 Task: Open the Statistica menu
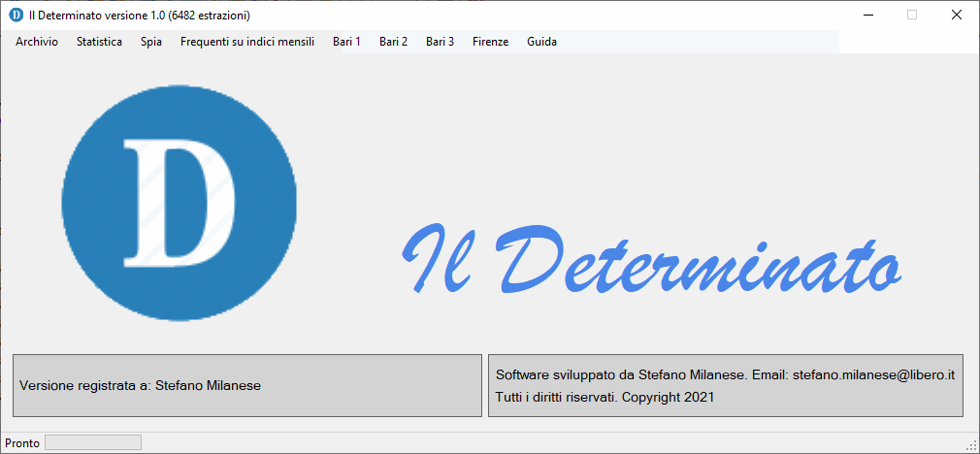[x=99, y=42]
